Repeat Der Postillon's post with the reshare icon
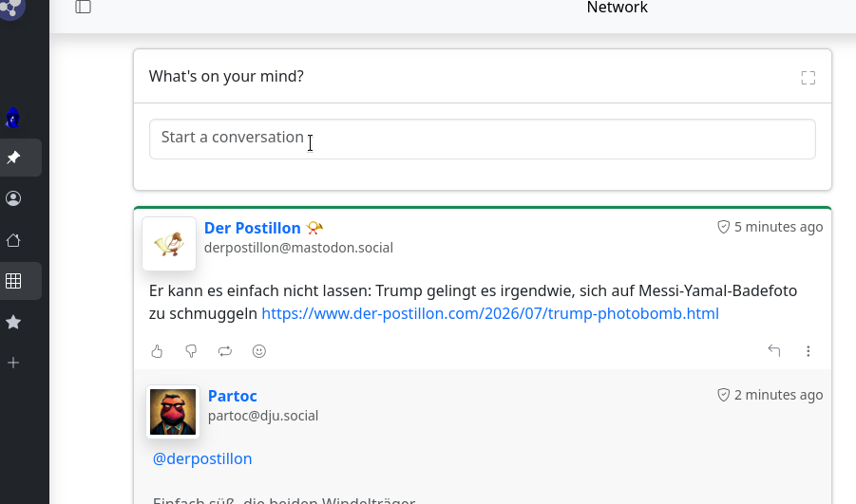The height and width of the screenshot is (504, 856). (225, 351)
